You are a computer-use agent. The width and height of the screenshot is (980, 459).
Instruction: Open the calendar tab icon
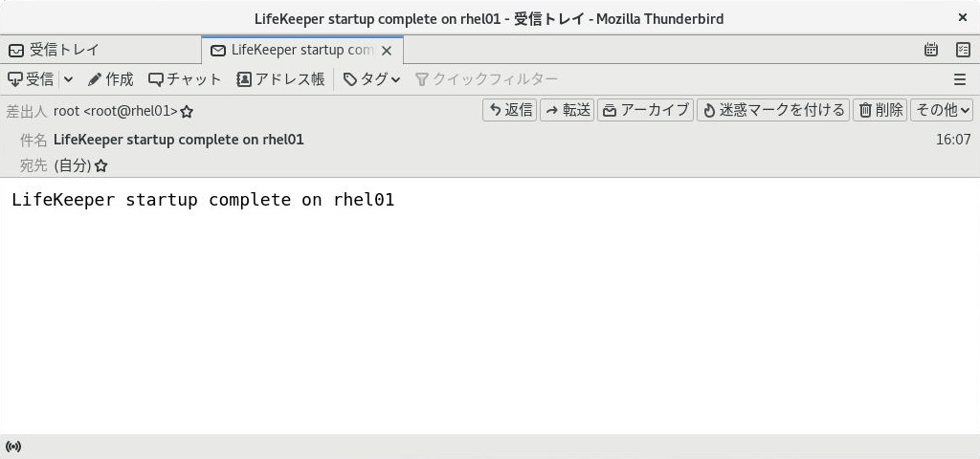click(x=930, y=50)
